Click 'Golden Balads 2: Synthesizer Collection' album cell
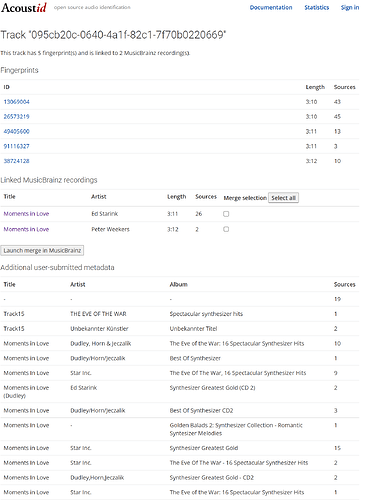 coord(236,429)
